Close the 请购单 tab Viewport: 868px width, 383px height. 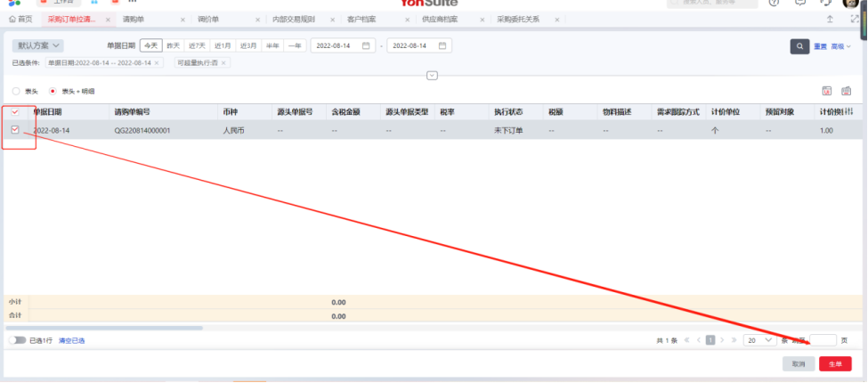183,19
